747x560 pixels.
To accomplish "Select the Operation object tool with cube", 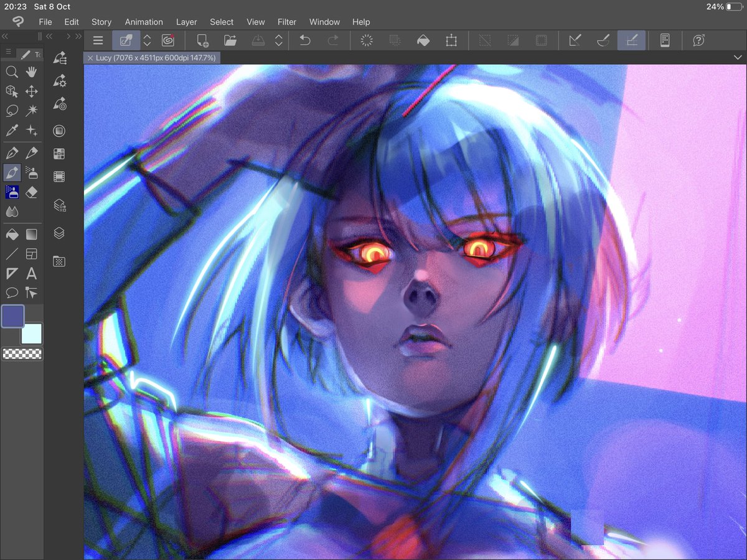I will (11, 91).
